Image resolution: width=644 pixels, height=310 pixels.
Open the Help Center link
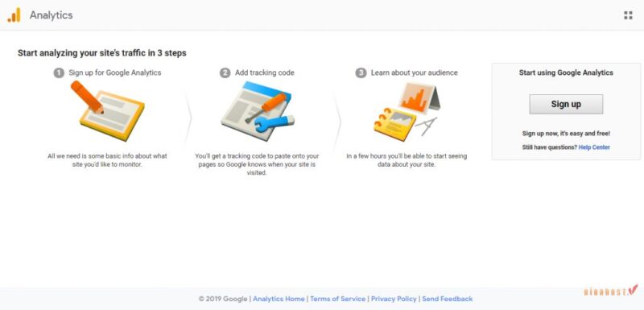click(x=594, y=147)
